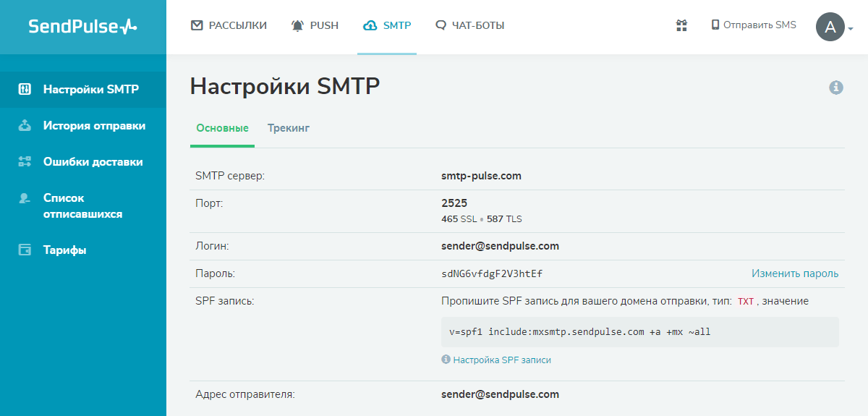Click Изменить пароль link
The height and width of the screenshot is (416, 868).
coord(795,273)
